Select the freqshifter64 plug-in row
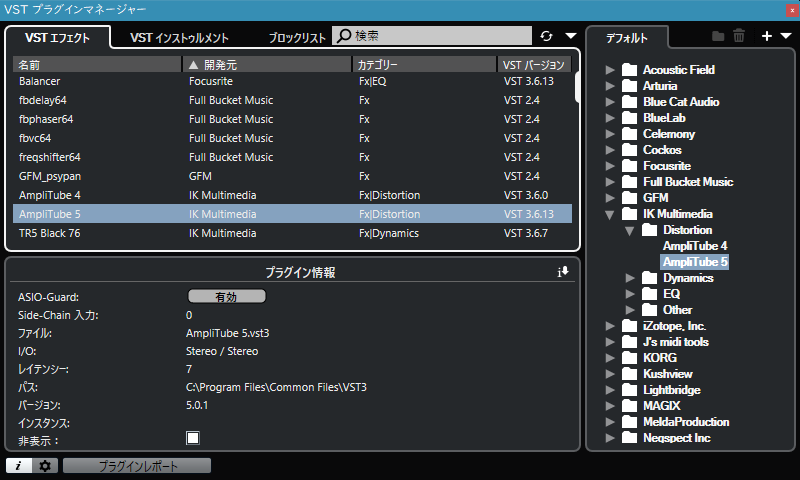The width and height of the screenshot is (800, 480). point(292,157)
